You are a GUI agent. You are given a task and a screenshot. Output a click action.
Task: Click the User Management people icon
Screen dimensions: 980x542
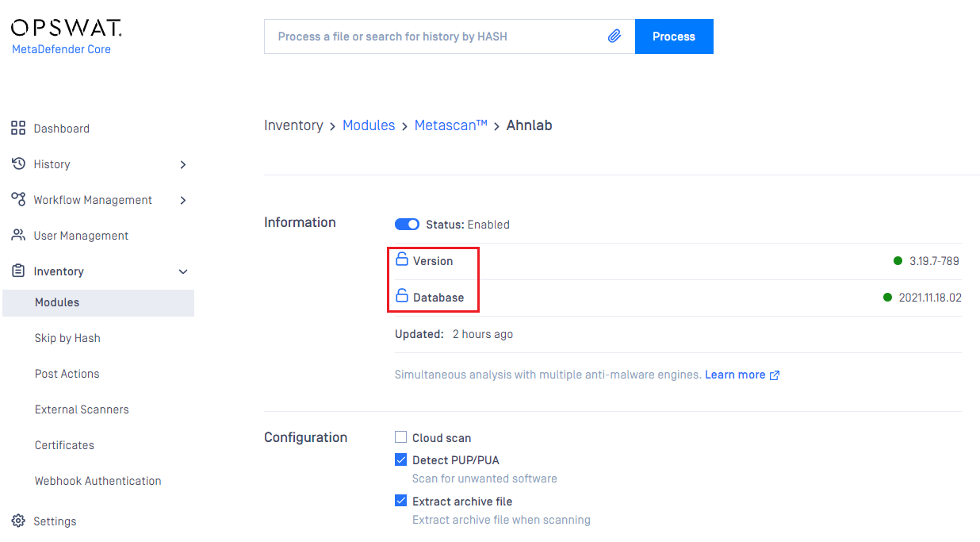(x=18, y=235)
